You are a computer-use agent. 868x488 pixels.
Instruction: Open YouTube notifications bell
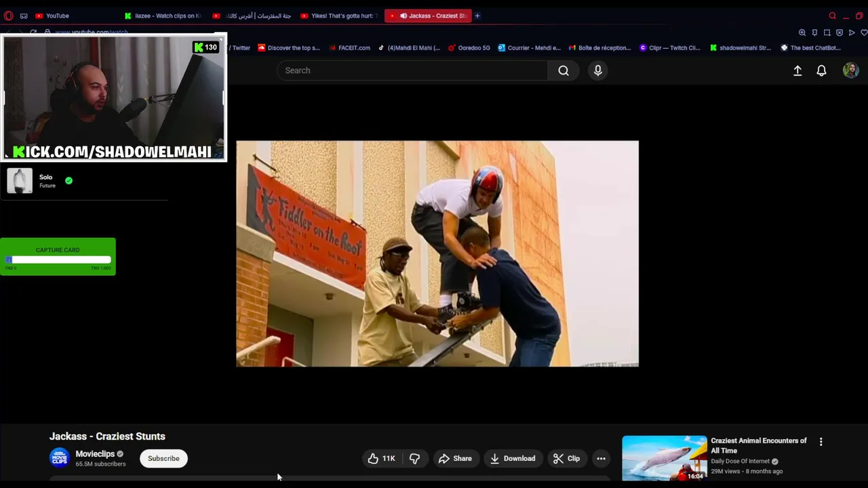pyautogui.click(x=821, y=70)
